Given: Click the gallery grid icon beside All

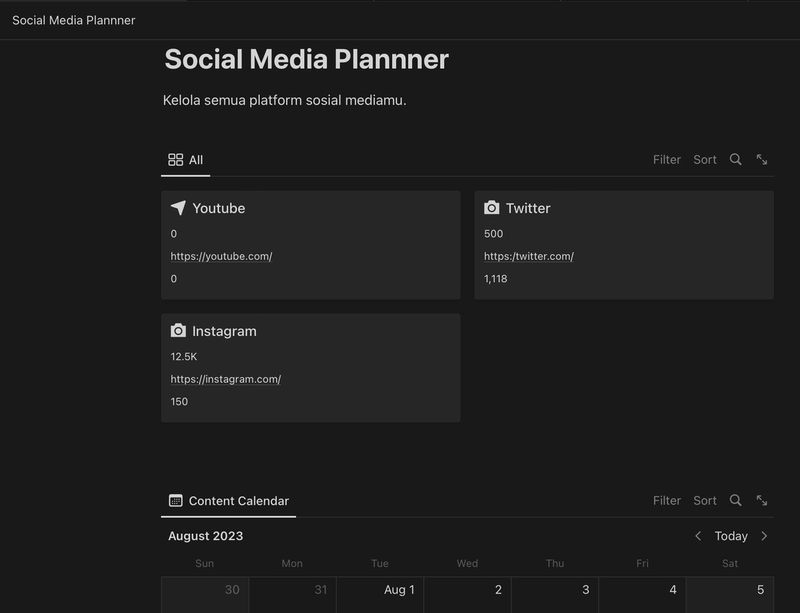Looking at the screenshot, I should (x=176, y=160).
